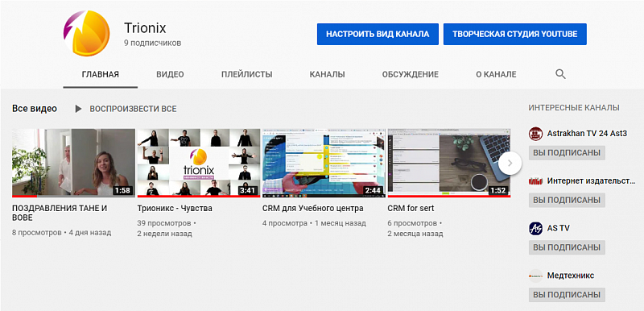Click the 4 просмотра • 1 месяц назад text
The image size is (644, 311).
tap(314, 223)
